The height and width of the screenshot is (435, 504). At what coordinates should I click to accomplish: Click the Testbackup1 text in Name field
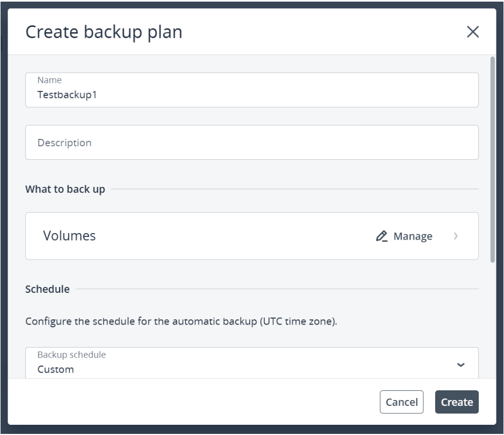point(67,95)
